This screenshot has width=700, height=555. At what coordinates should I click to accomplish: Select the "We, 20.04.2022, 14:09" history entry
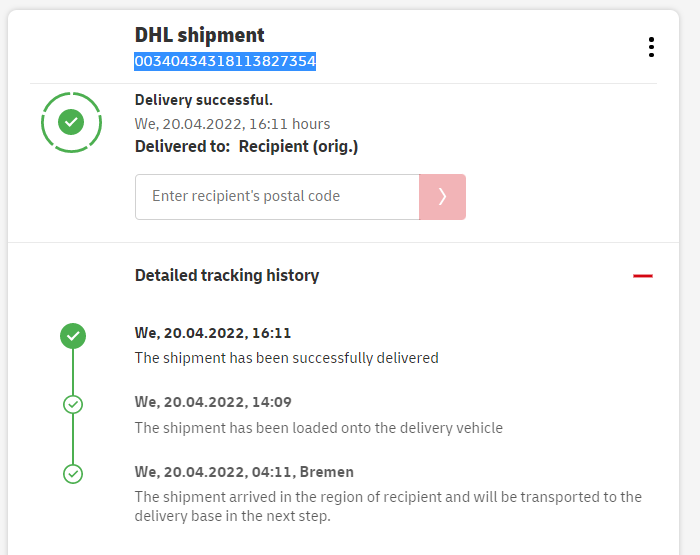213,402
